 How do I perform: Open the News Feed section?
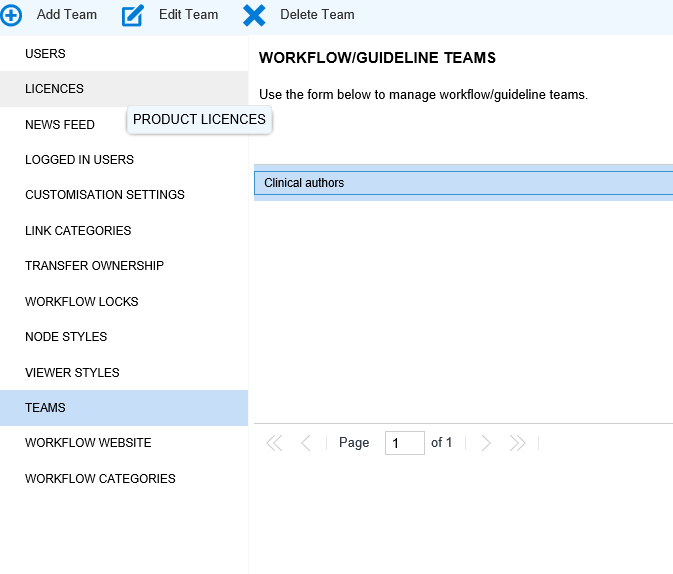pos(60,125)
